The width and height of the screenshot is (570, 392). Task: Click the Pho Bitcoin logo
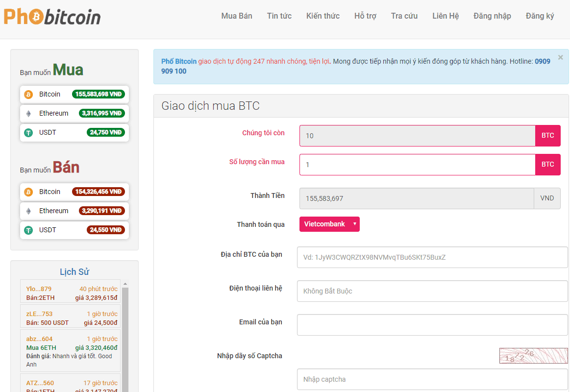point(52,17)
